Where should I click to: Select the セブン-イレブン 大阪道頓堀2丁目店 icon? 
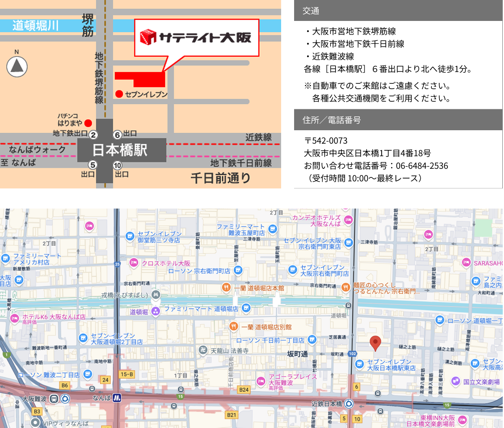pyautogui.click(x=83, y=338)
